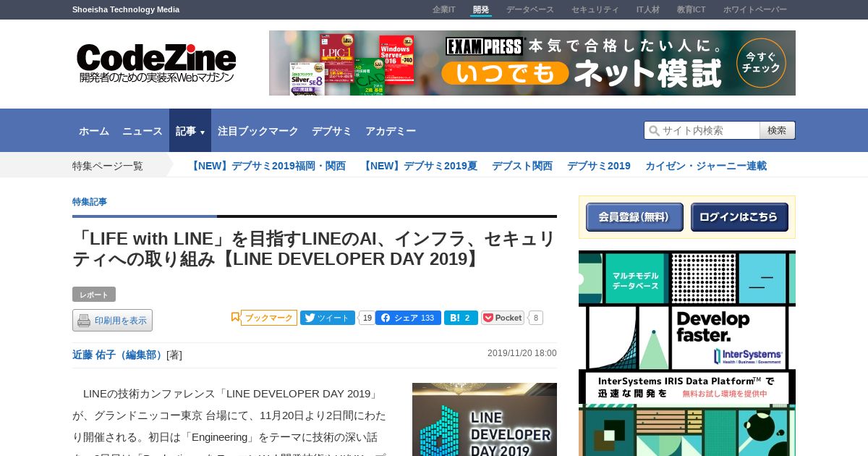This screenshot has height=456, width=868.
Task: Click the ブックマーク button
Action: 269,318
